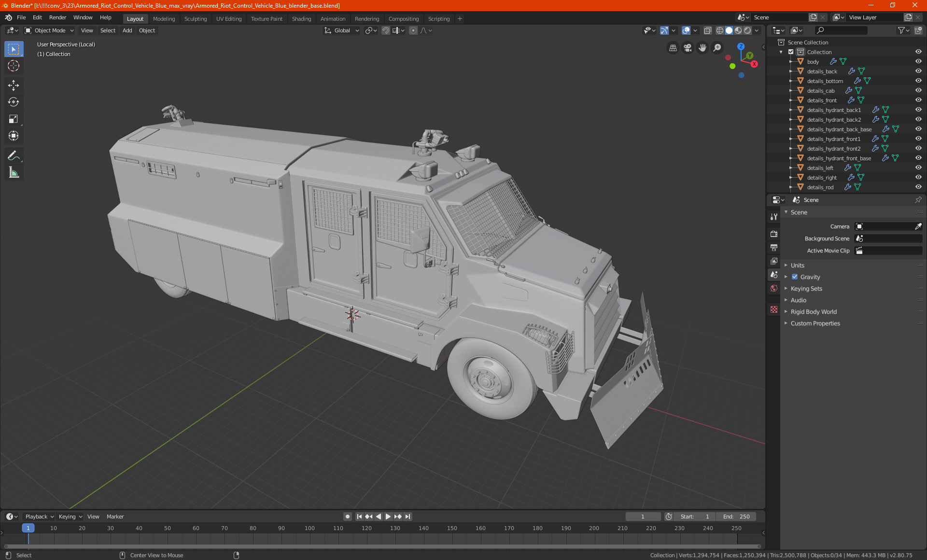
Task: Click Play animation button
Action: pos(388,517)
